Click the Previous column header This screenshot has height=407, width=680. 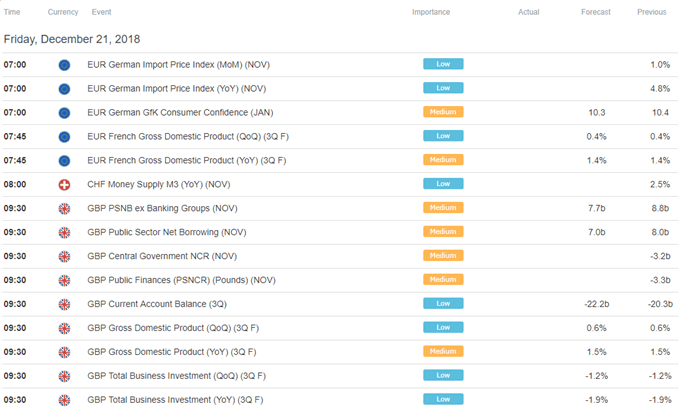pos(651,12)
